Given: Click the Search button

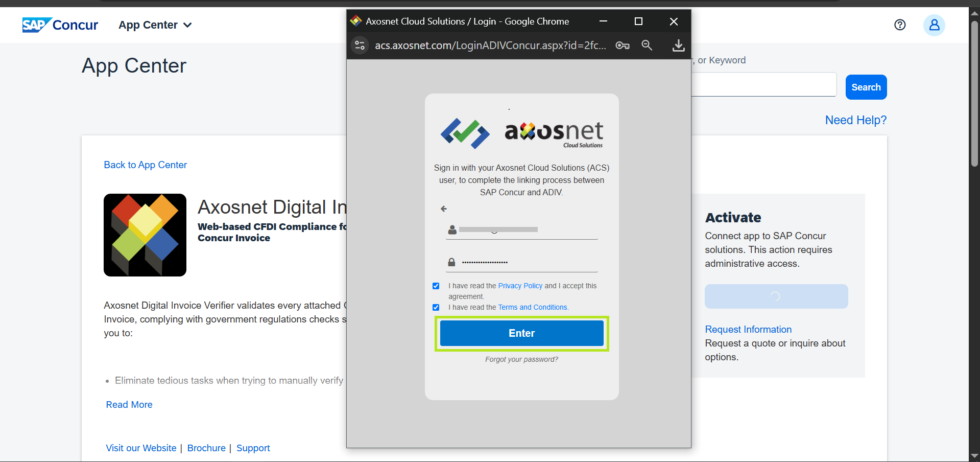Looking at the screenshot, I should point(866,87).
